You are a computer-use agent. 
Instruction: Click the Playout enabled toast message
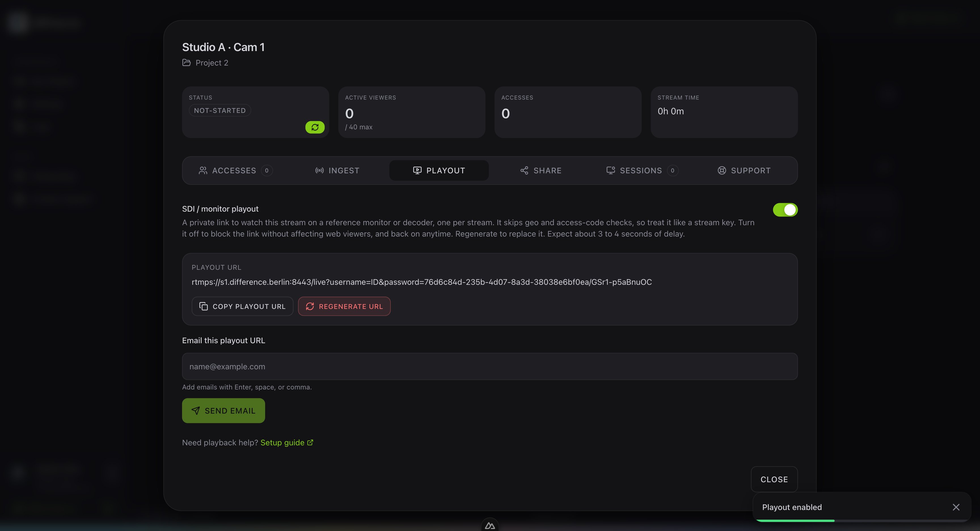(x=792, y=507)
